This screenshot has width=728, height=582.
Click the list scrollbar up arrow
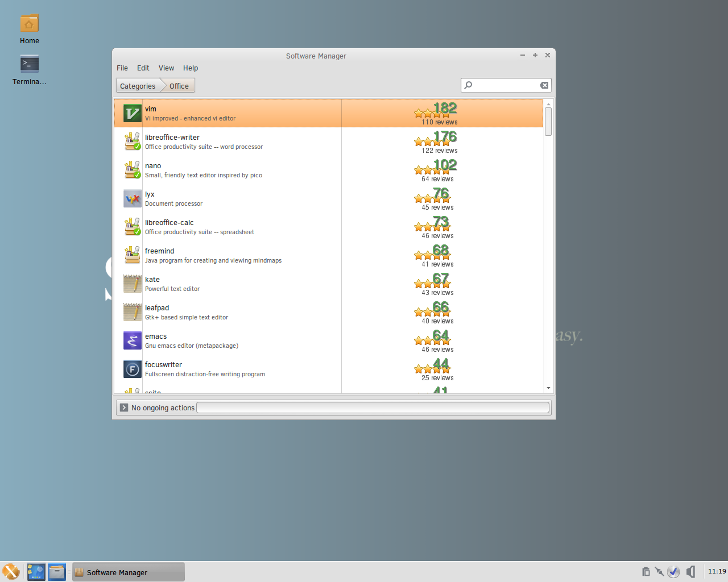(548, 104)
